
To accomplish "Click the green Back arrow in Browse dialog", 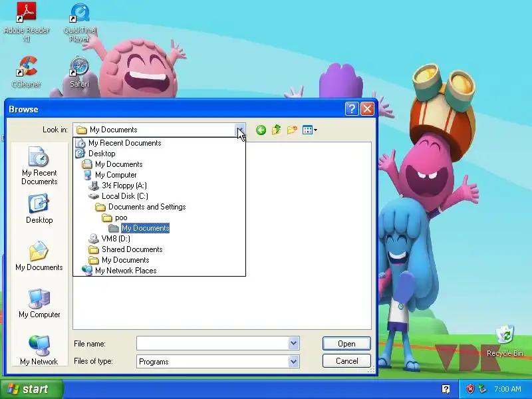I will [x=261, y=130].
